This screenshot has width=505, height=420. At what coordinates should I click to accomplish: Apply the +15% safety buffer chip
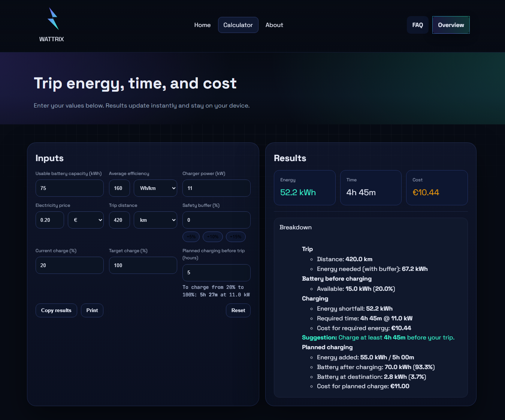236,237
